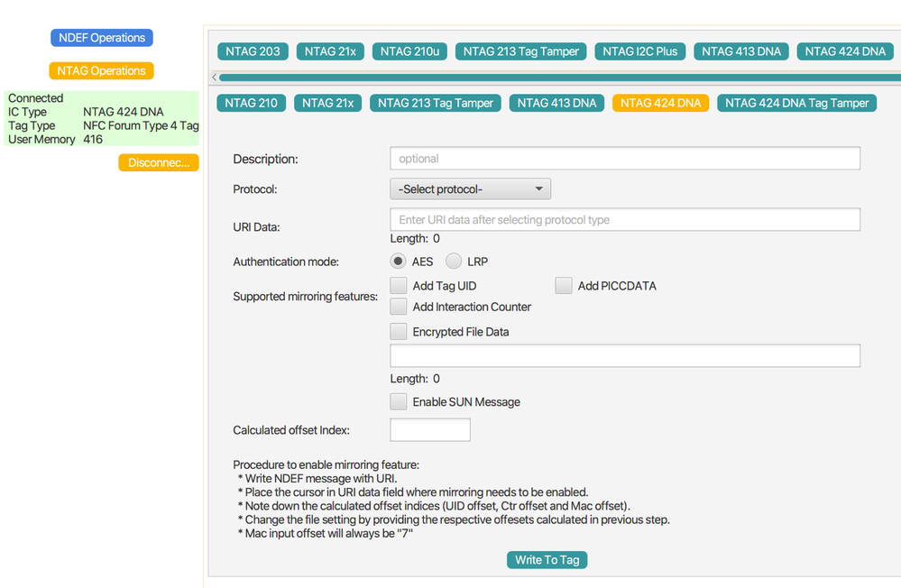Select top-row NTAG 424 DNA tab
The image size is (901, 588).
pos(845,51)
